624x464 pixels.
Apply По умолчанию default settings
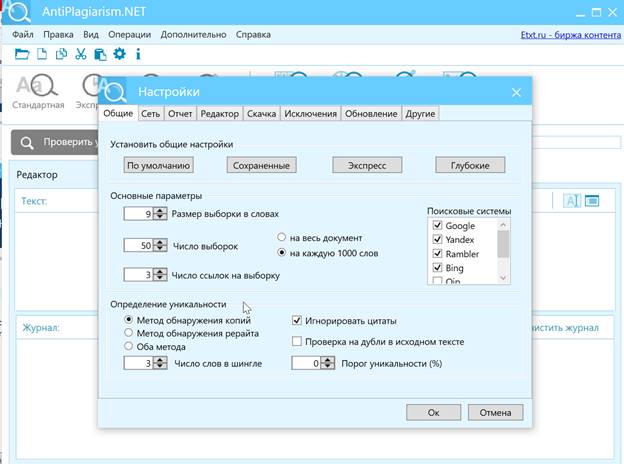[x=158, y=165]
